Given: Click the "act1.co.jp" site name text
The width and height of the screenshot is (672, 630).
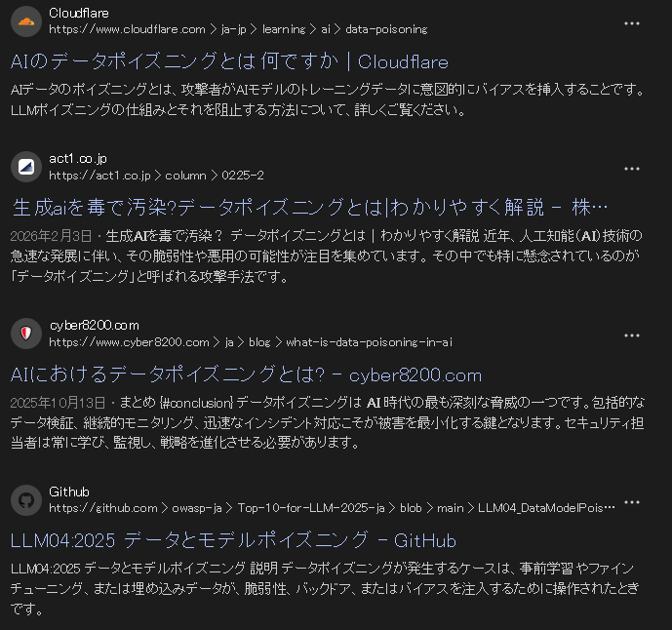Looking at the screenshot, I should 78,159.
